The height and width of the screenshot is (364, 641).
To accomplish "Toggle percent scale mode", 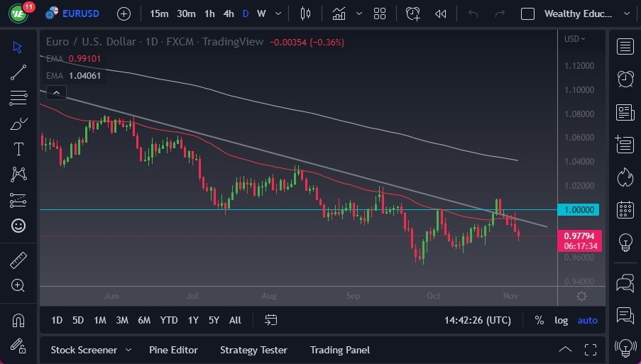I will (539, 320).
